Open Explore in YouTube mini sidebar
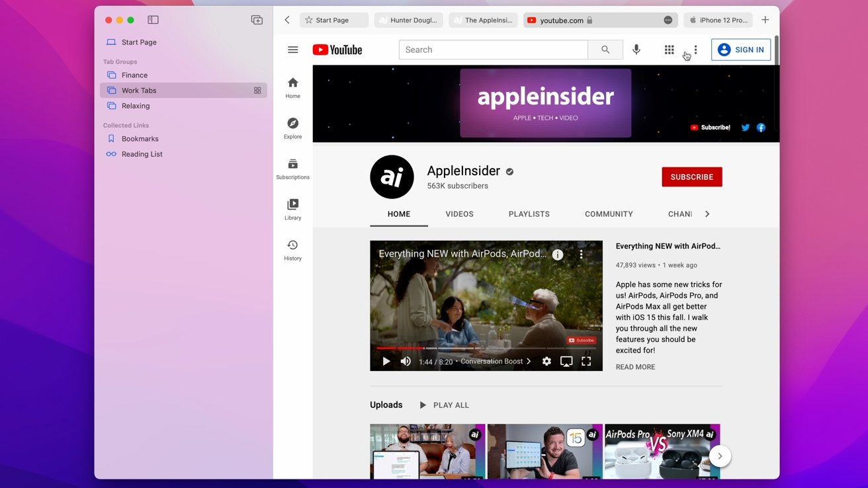This screenshot has height=488, width=868. (x=293, y=128)
